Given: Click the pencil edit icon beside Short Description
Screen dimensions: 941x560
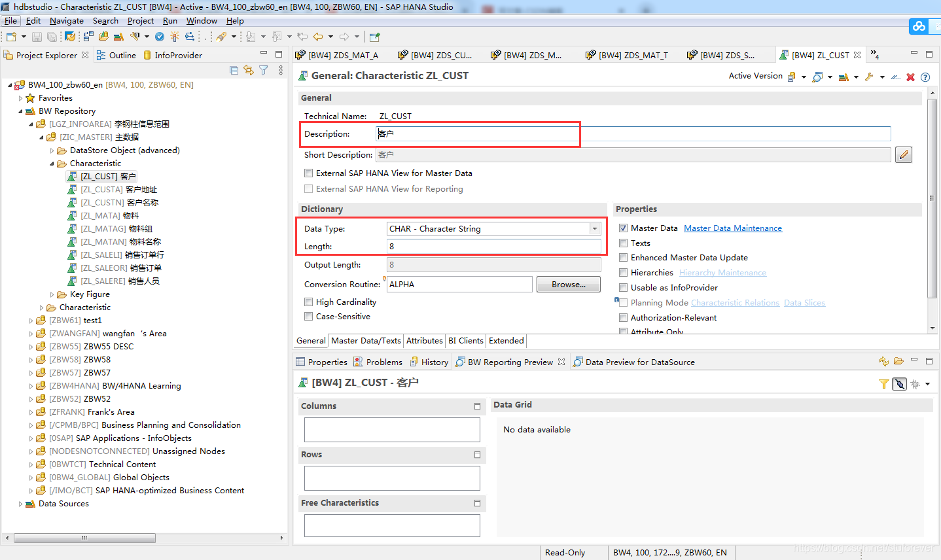Looking at the screenshot, I should pyautogui.click(x=904, y=154).
